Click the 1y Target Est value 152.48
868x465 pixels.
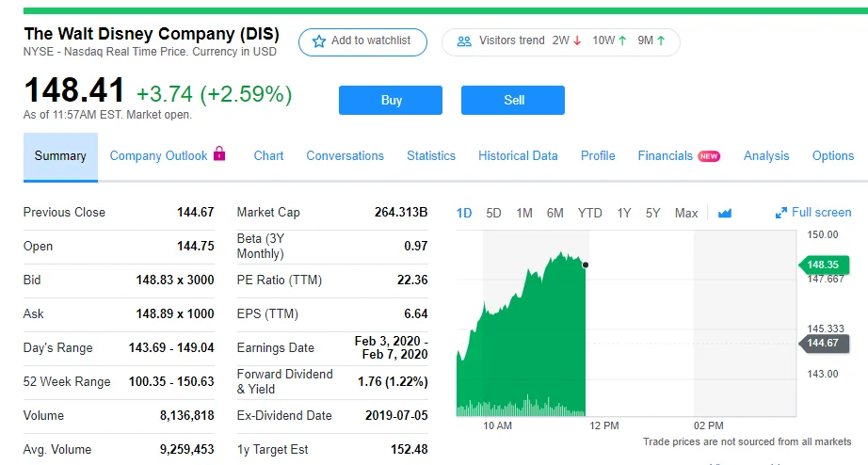tap(410, 450)
